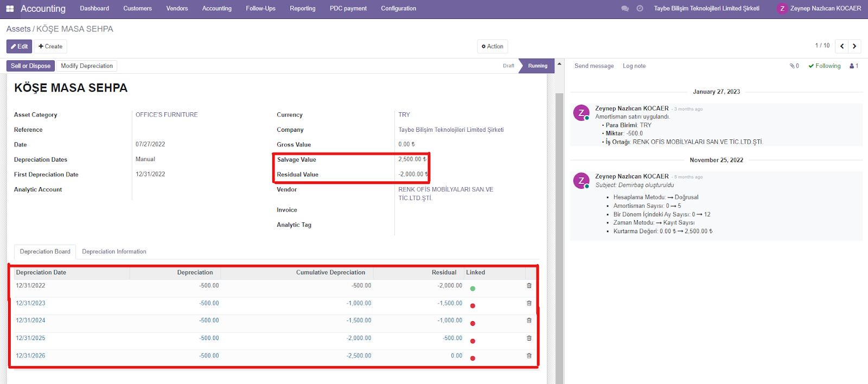
Task: Go to next record arrow
Action: tap(854, 46)
